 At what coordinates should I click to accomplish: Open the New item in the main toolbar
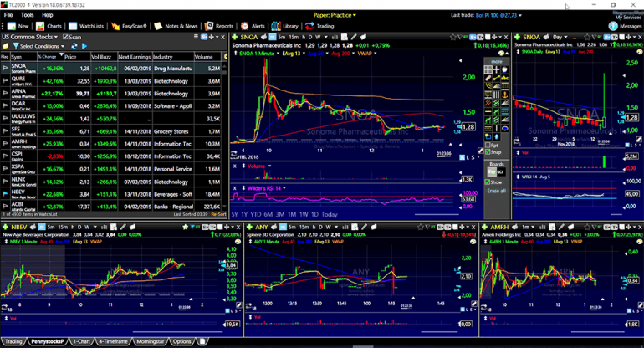point(18,26)
